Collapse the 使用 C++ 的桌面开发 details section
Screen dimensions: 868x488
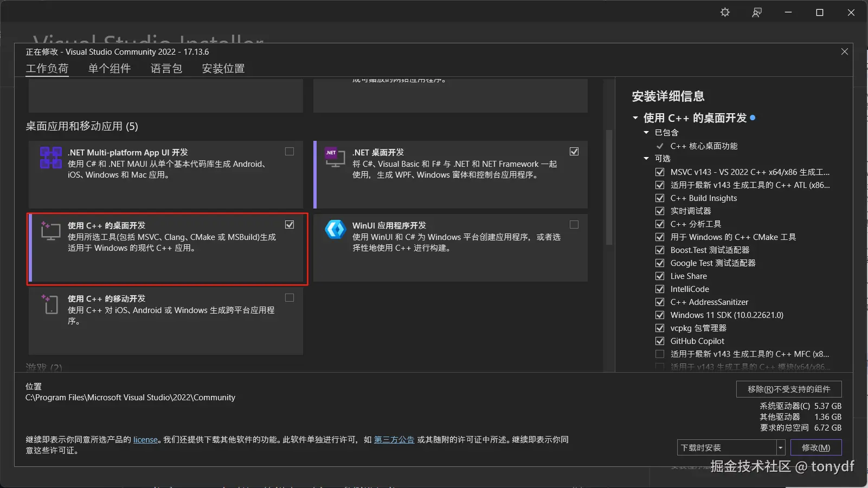point(635,118)
